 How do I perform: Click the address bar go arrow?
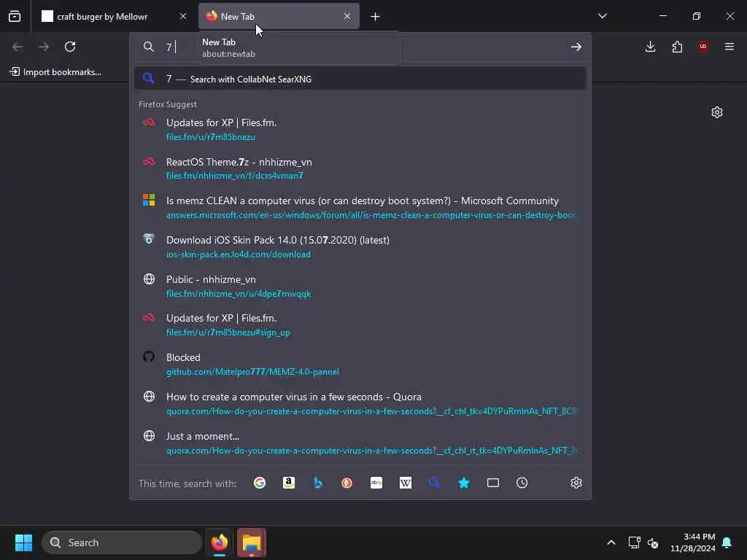tap(576, 47)
